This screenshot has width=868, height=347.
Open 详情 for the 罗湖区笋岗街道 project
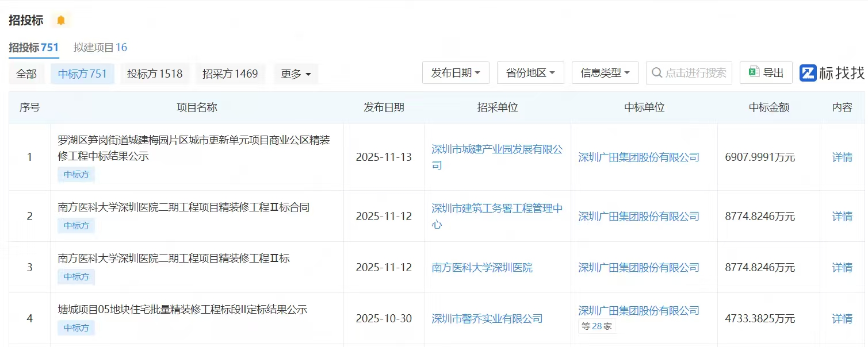[842, 157]
